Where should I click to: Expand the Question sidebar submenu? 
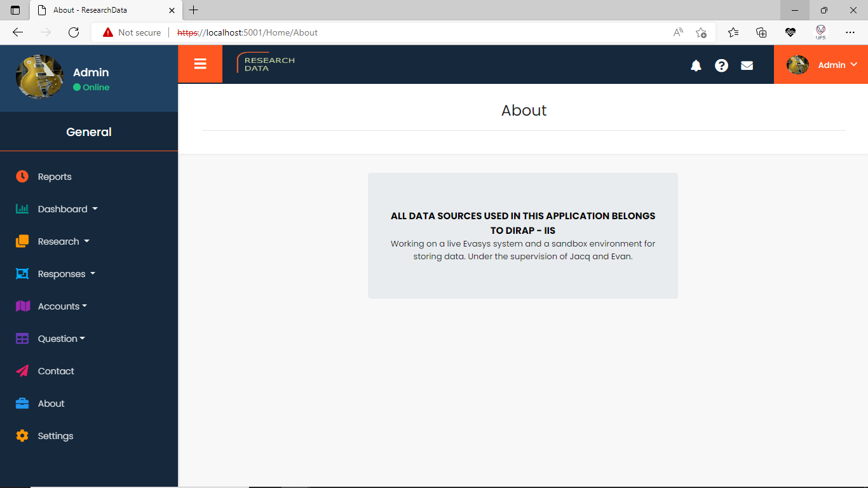click(61, 339)
